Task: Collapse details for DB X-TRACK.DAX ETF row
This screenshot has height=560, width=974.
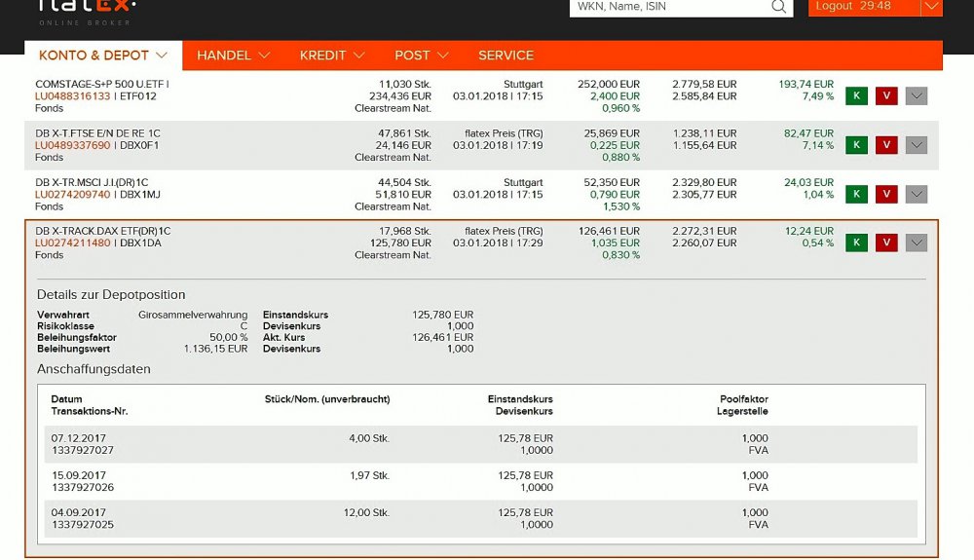Action: (x=917, y=243)
